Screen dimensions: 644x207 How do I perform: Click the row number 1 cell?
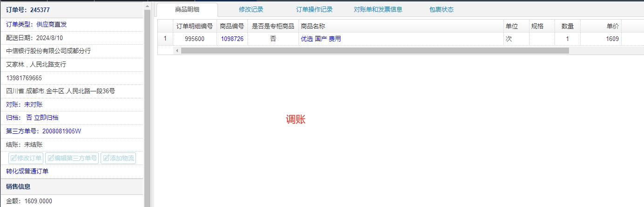click(x=165, y=39)
